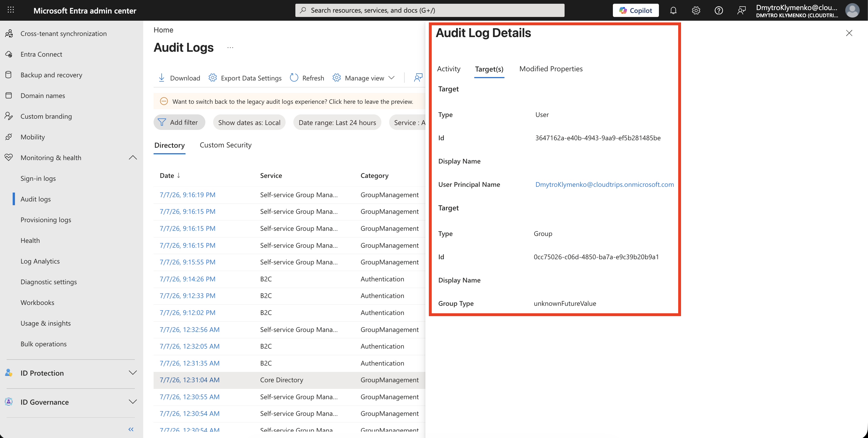Open Sign-in logs

(x=38, y=178)
